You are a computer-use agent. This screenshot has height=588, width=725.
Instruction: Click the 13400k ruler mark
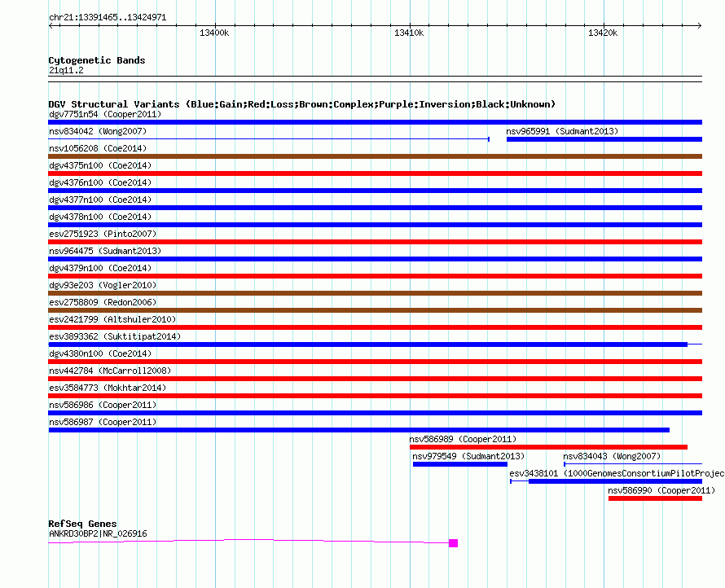(x=214, y=33)
